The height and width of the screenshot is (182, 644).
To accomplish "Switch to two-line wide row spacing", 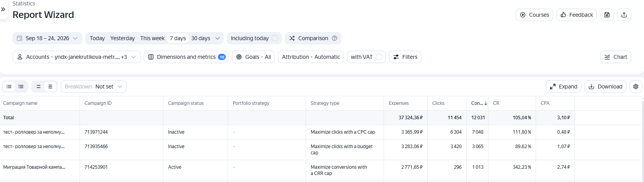I will [x=39, y=87].
